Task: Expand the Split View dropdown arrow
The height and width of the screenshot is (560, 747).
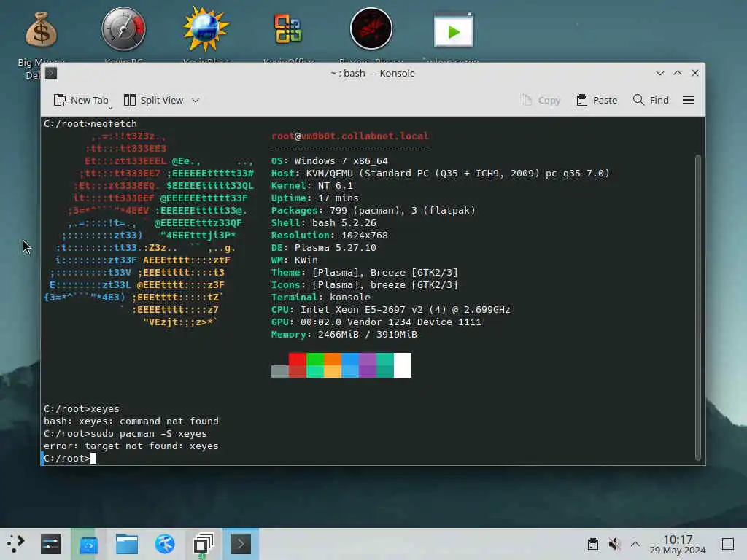Action: 196,100
